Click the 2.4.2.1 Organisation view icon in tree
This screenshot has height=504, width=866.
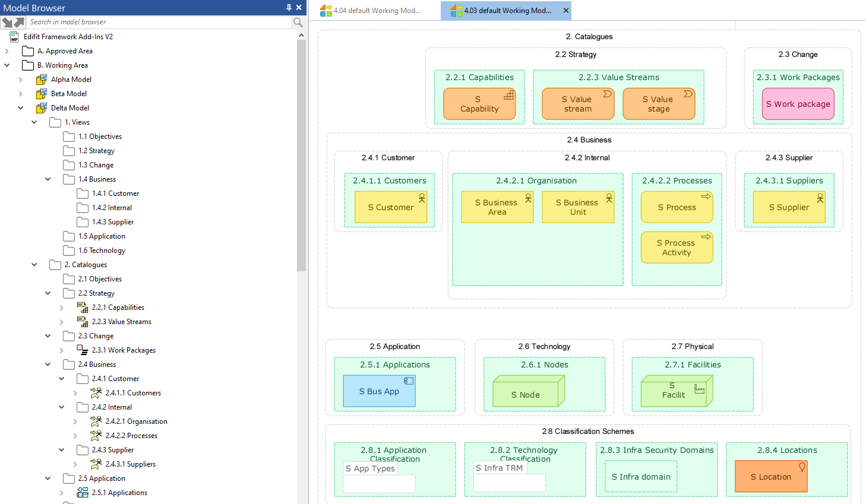pos(96,421)
